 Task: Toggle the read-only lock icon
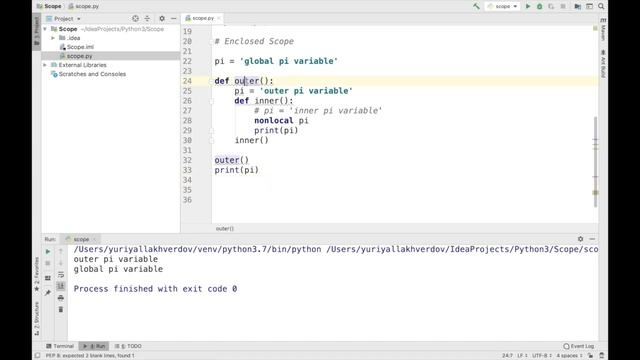[x=590, y=356]
